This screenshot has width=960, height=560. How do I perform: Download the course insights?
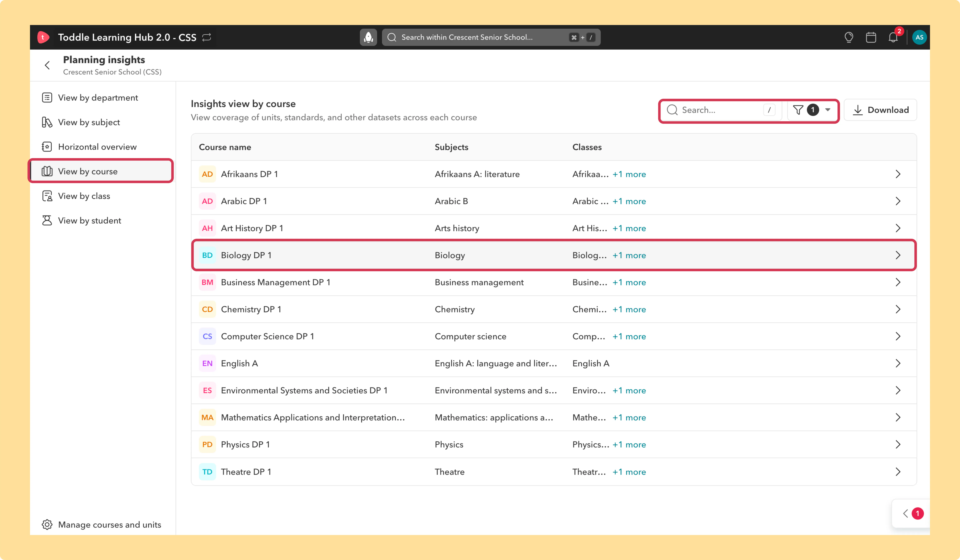coord(880,110)
